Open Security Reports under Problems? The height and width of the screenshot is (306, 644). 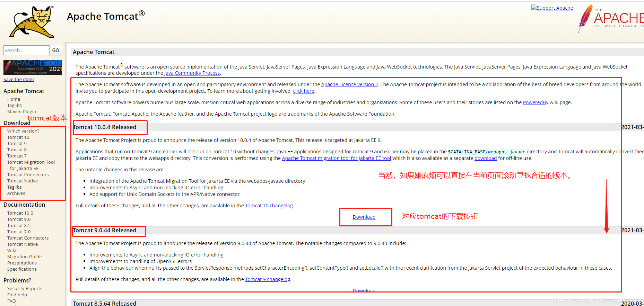pyautogui.click(x=25, y=288)
